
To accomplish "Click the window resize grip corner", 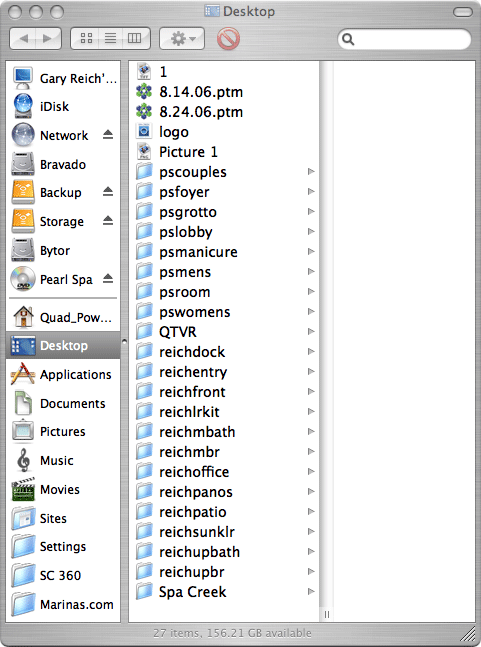I will pyautogui.click(x=467, y=633).
